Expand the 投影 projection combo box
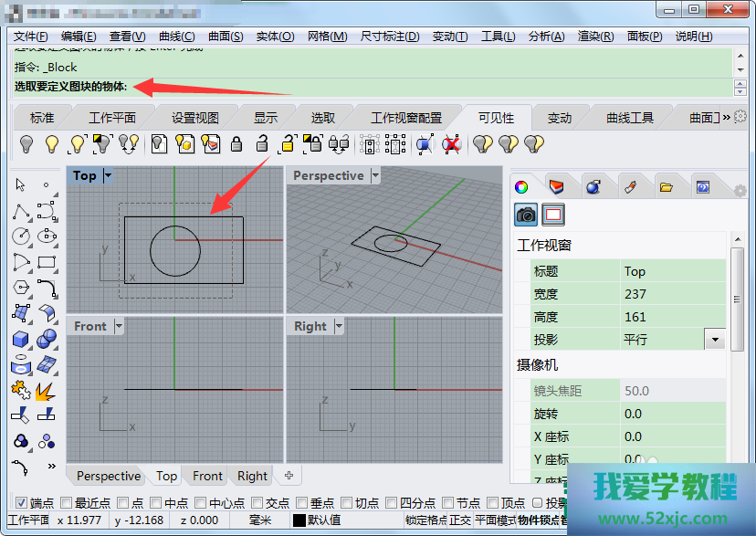 pos(715,340)
